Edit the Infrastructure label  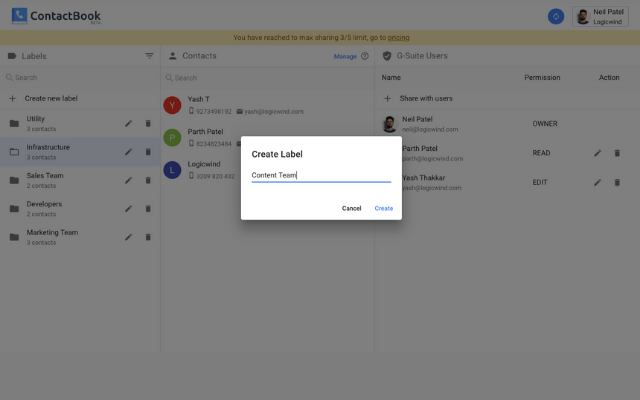129,152
